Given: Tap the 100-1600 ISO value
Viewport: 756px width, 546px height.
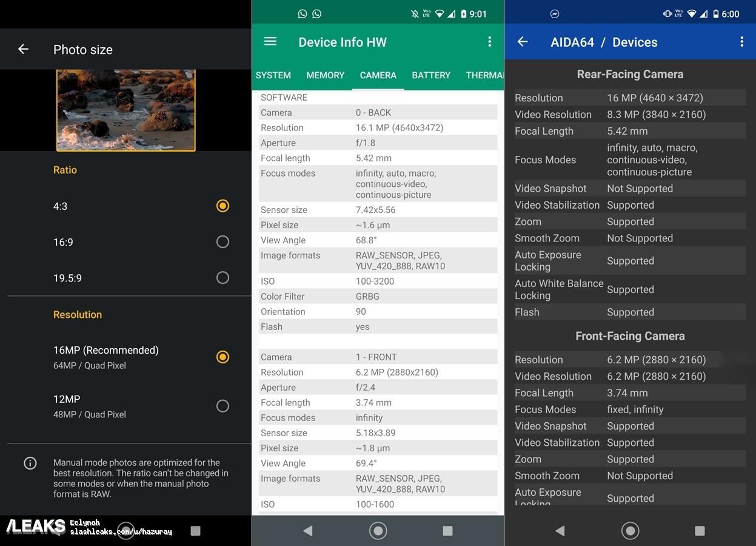Looking at the screenshot, I should pos(375,505).
